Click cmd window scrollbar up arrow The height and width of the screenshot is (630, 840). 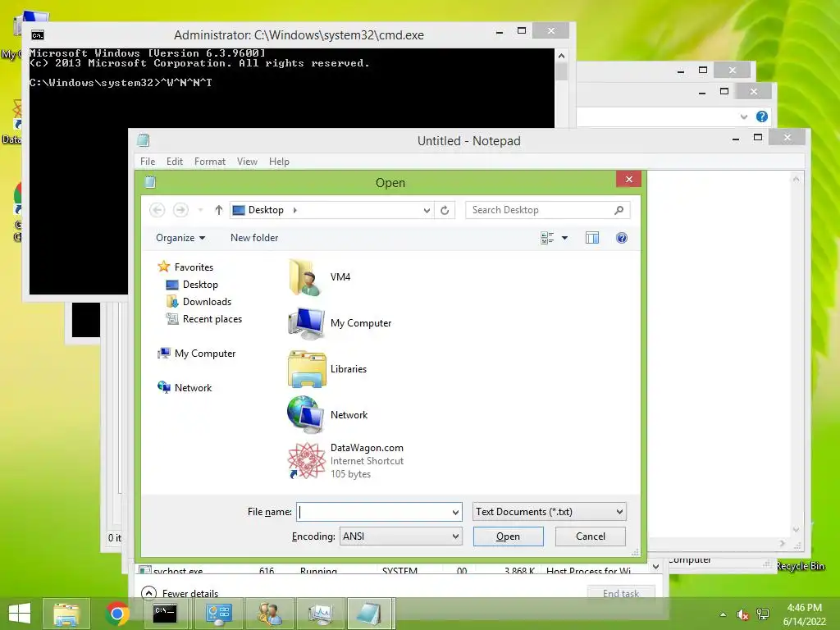click(561, 56)
